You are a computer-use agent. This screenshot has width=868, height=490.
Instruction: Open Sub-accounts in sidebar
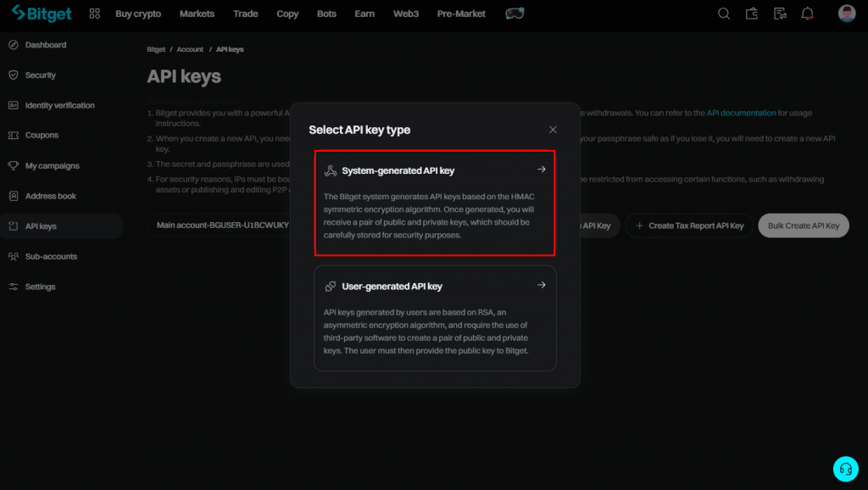point(51,257)
